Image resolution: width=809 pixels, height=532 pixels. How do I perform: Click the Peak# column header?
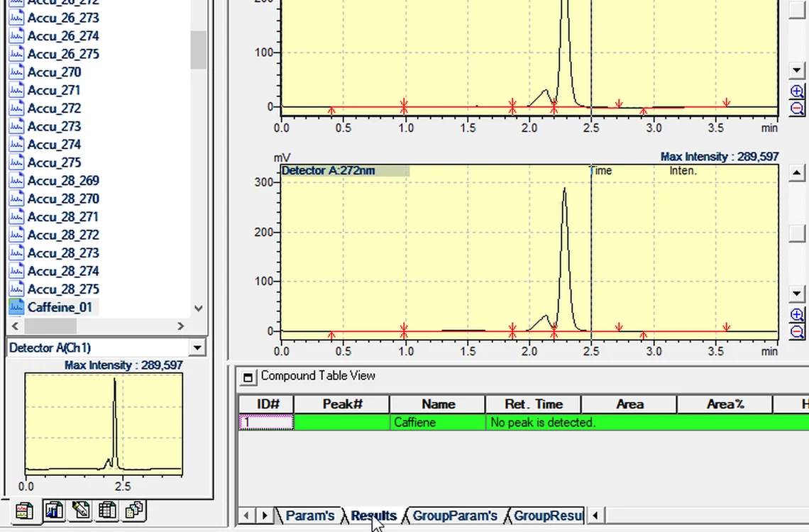click(x=342, y=404)
